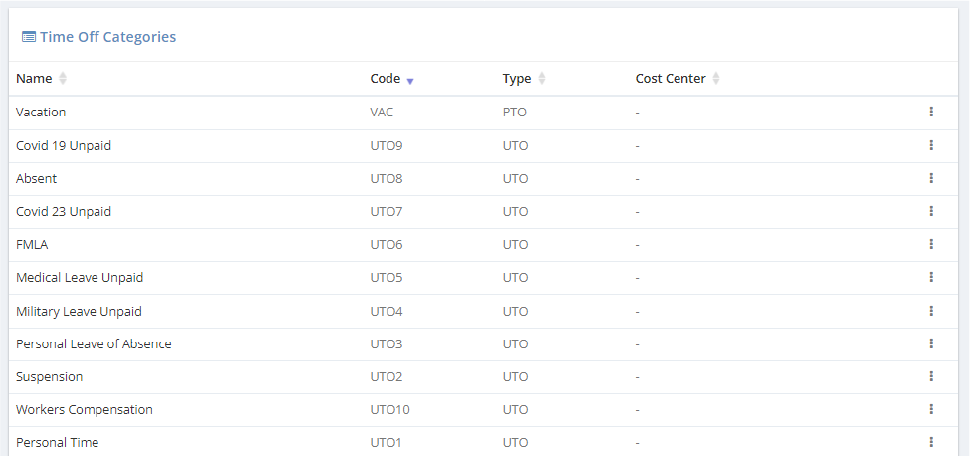The width and height of the screenshot is (970, 457).
Task: Click the UTO10 code cell
Action: point(390,409)
